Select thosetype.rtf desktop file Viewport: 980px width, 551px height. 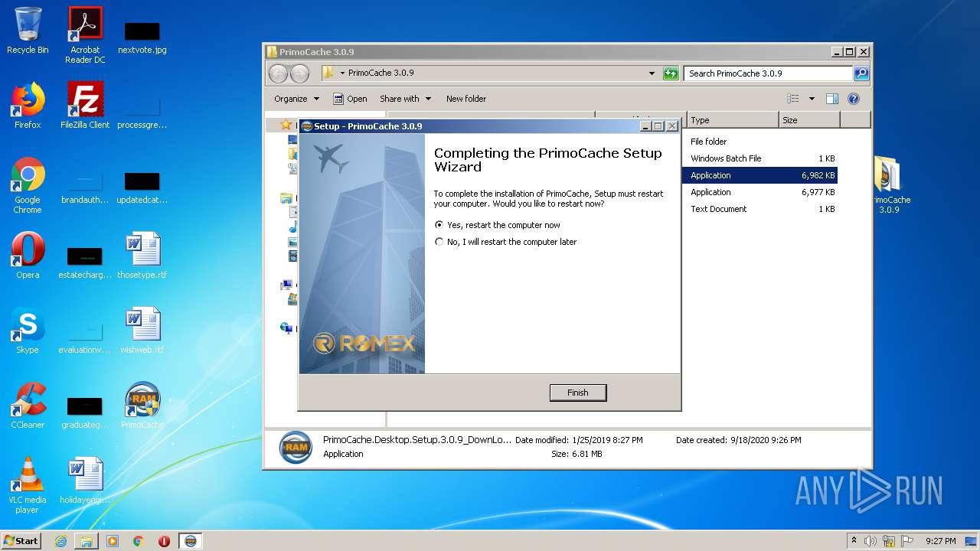pos(142,256)
